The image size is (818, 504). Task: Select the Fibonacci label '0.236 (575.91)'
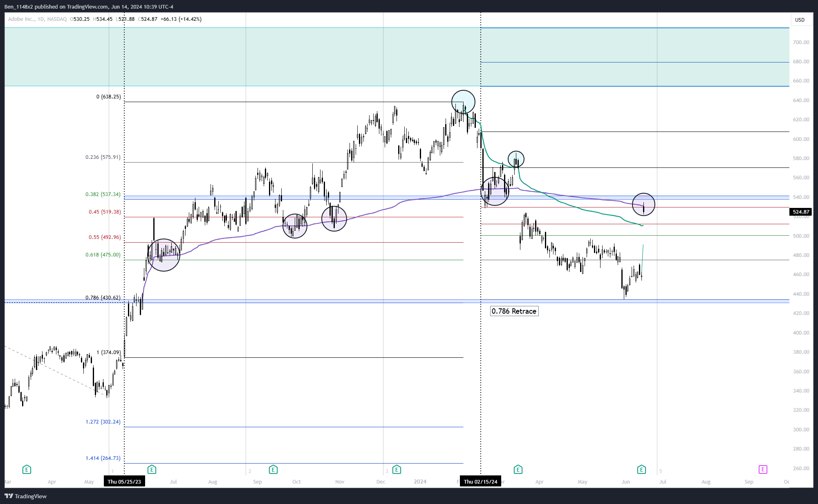click(103, 157)
